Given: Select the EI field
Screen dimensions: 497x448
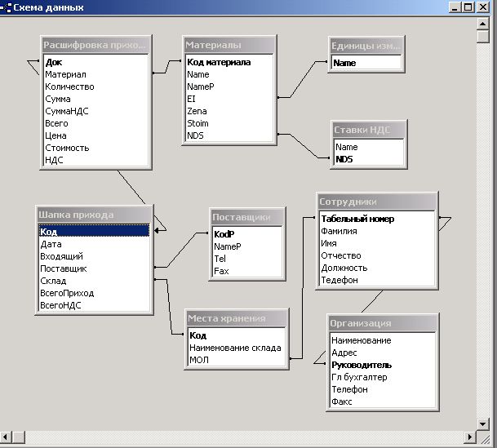Looking at the screenshot, I should pyautogui.click(x=229, y=99).
